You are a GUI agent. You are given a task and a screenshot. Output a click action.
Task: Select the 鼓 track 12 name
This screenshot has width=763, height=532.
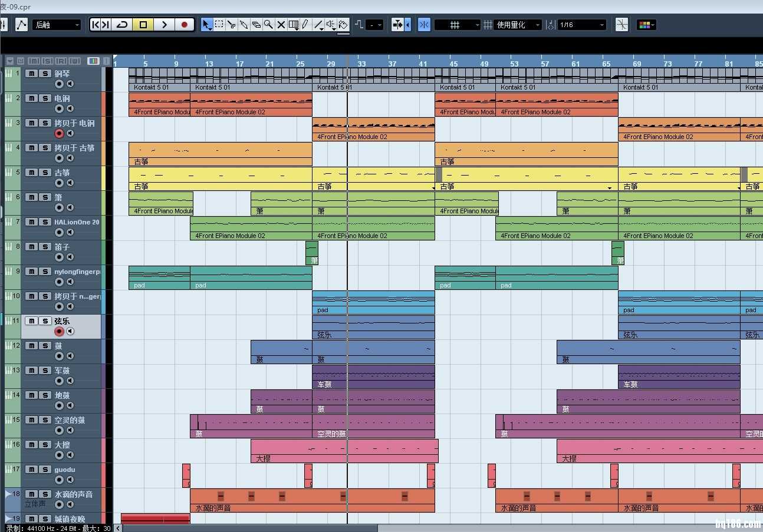click(x=58, y=346)
